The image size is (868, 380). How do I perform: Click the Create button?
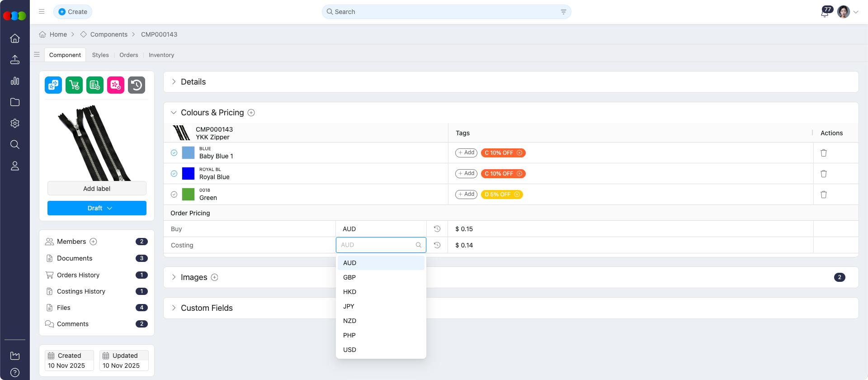click(73, 12)
